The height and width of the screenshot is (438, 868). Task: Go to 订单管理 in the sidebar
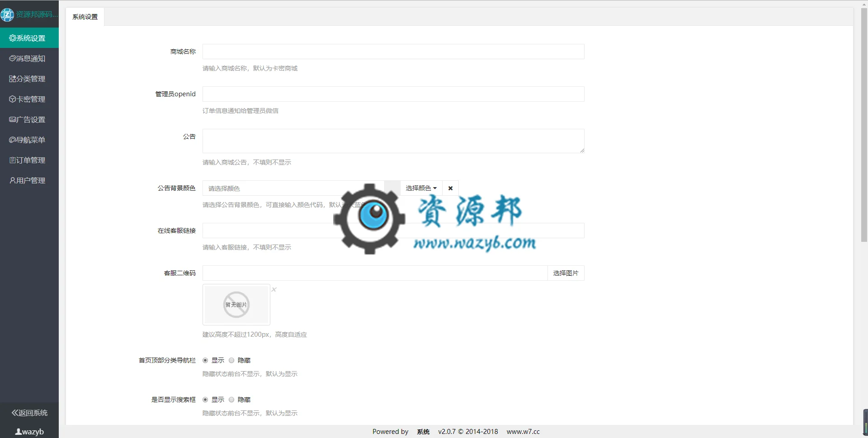29,160
